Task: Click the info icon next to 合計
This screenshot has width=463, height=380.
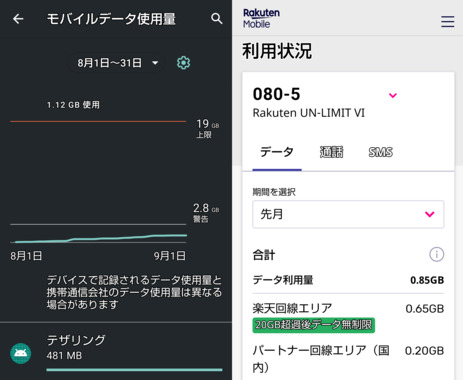Action: (436, 254)
